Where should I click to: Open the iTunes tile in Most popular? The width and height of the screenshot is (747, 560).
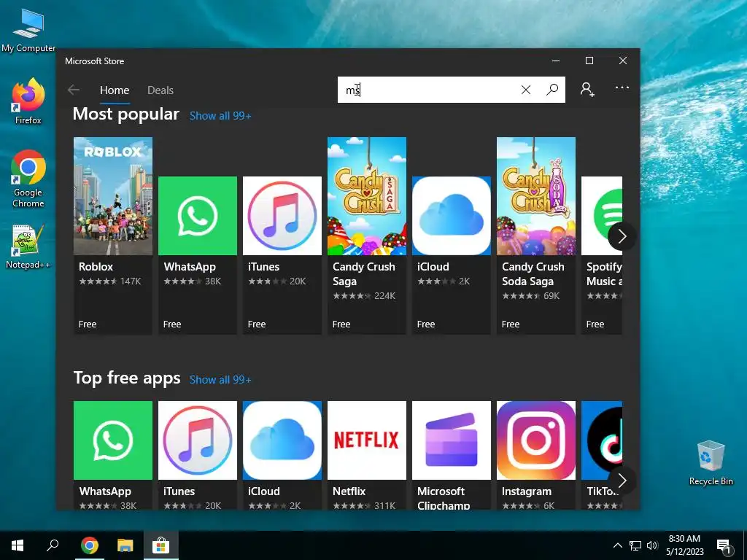(282, 255)
